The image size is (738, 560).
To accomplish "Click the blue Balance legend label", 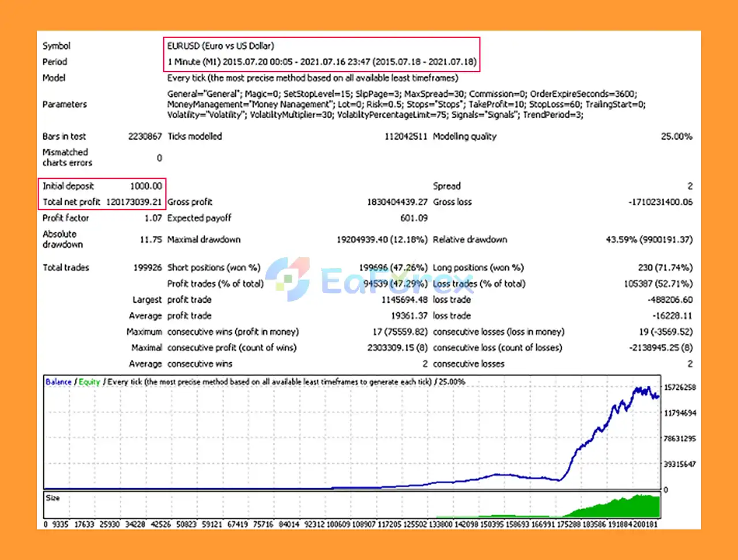I will (x=58, y=382).
